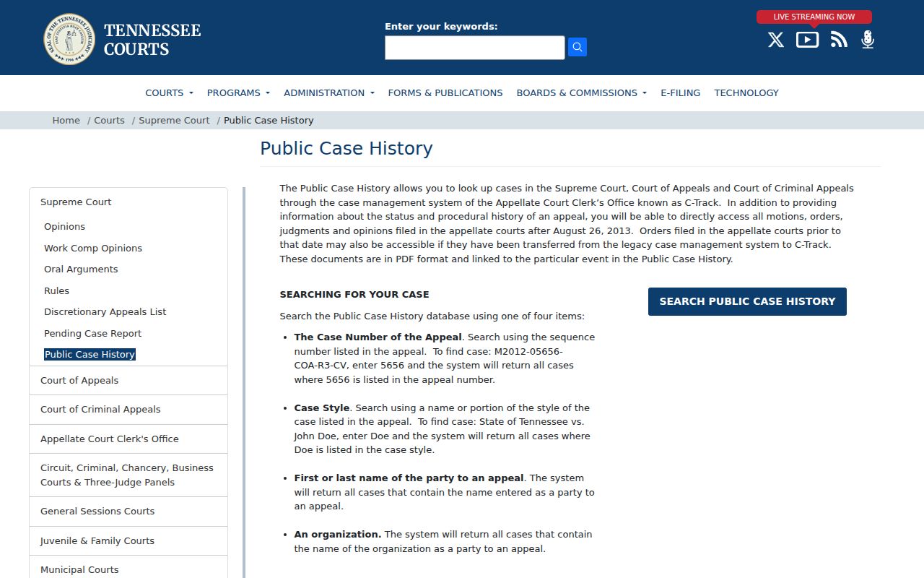Open the E-Filing menu item
924x578 pixels.
tap(681, 92)
